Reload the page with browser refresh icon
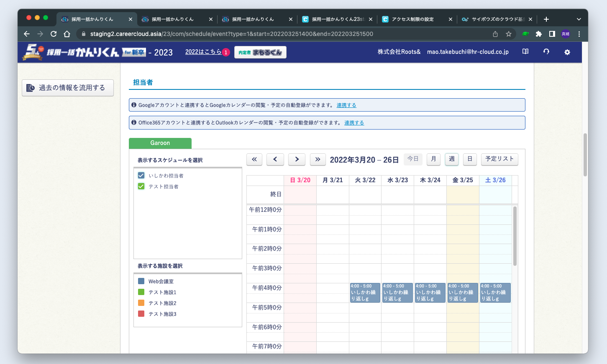The width and height of the screenshot is (607, 364). tap(54, 34)
